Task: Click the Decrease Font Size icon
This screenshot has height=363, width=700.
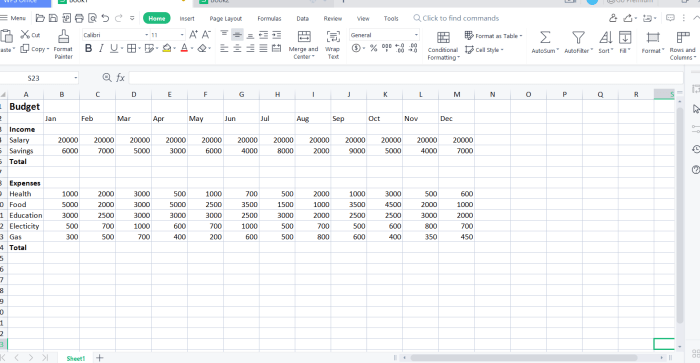Action: click(x=206, y=34)
